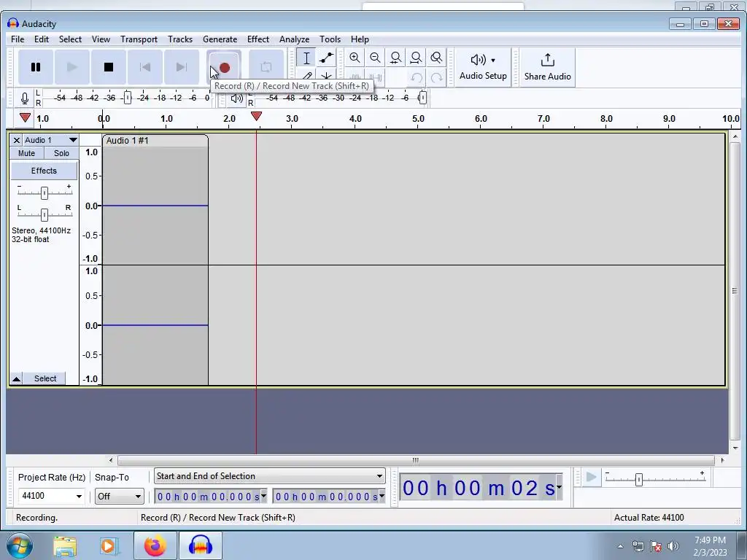Viewport: 747px width, 560px height.
Task: Open the Generate menu
Action: pos(220,39)
